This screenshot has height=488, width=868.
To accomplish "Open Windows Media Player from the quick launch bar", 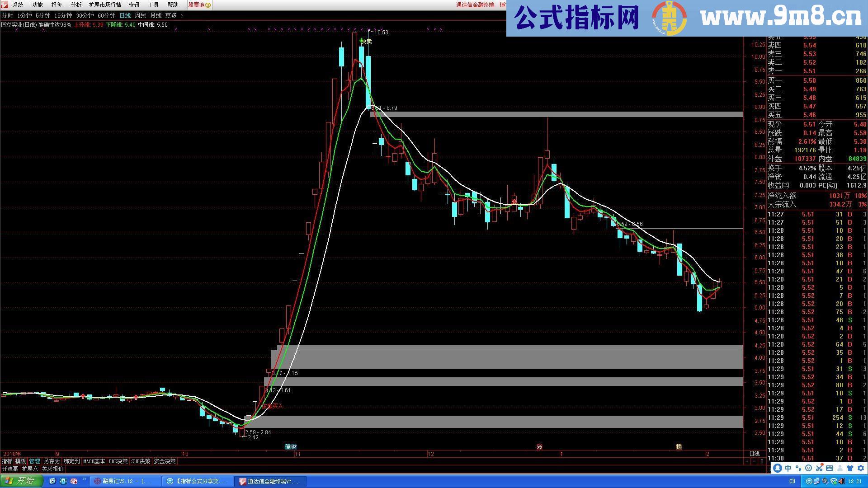I will click(63, 481).
